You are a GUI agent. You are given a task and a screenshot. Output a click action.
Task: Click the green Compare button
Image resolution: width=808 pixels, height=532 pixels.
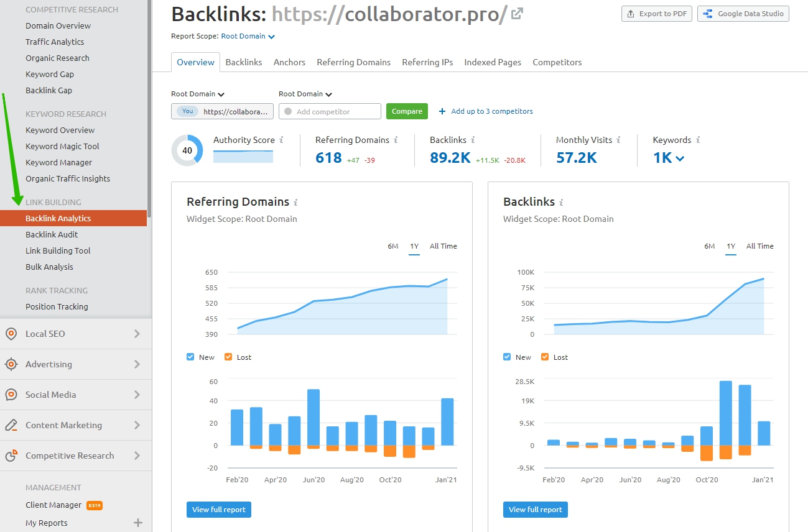click(x=406, y=111)
